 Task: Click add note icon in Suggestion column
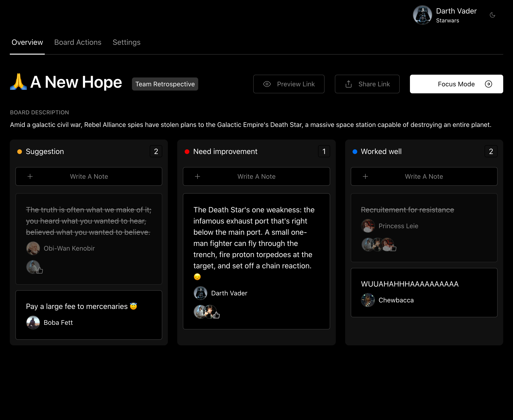click(30, 176)
